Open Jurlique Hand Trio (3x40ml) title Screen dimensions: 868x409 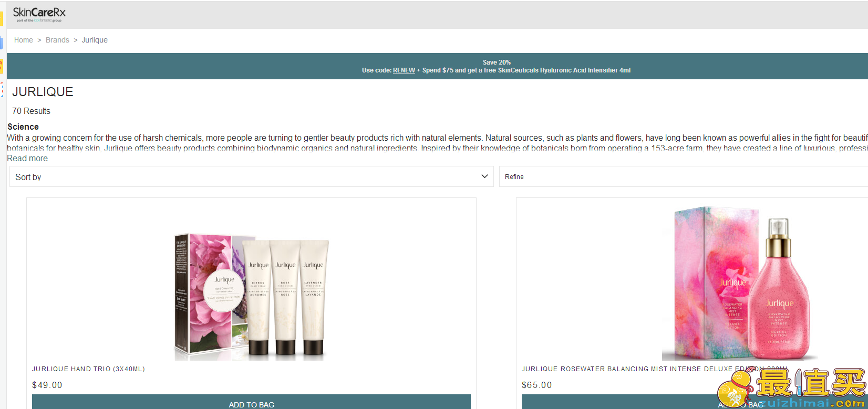pos(88,369)
